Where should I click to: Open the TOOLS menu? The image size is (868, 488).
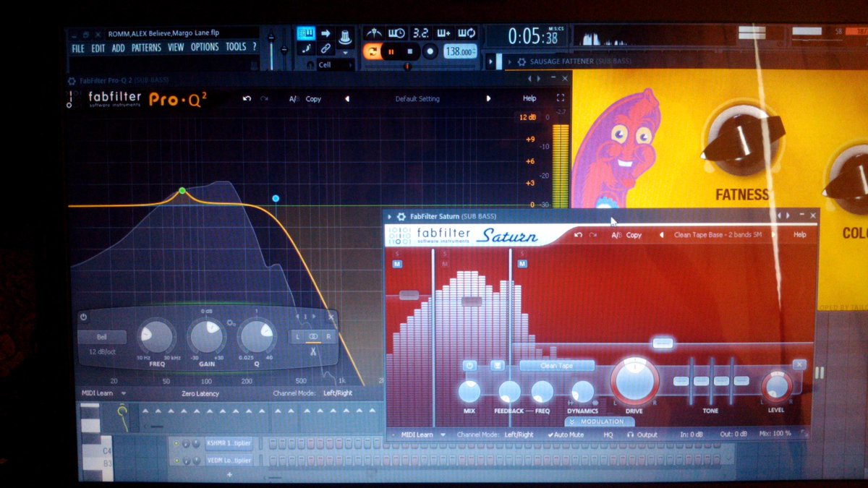[236, 47]
